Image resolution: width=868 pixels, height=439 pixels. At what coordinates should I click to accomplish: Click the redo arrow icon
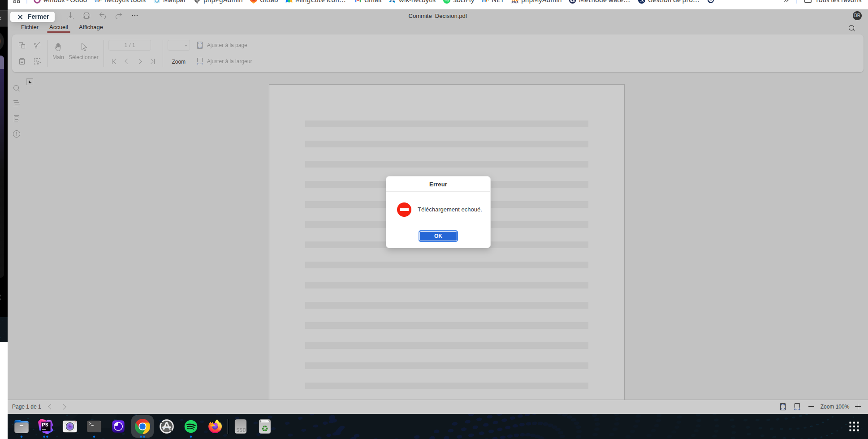click(x=119, y=16)
